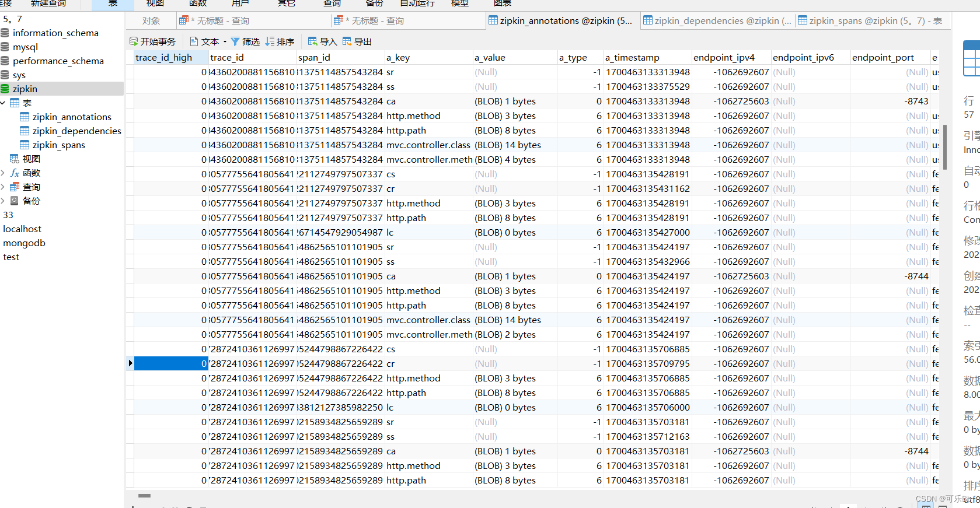Click the table icon on zipkin_dependencies tab

(x=648, y=20)
